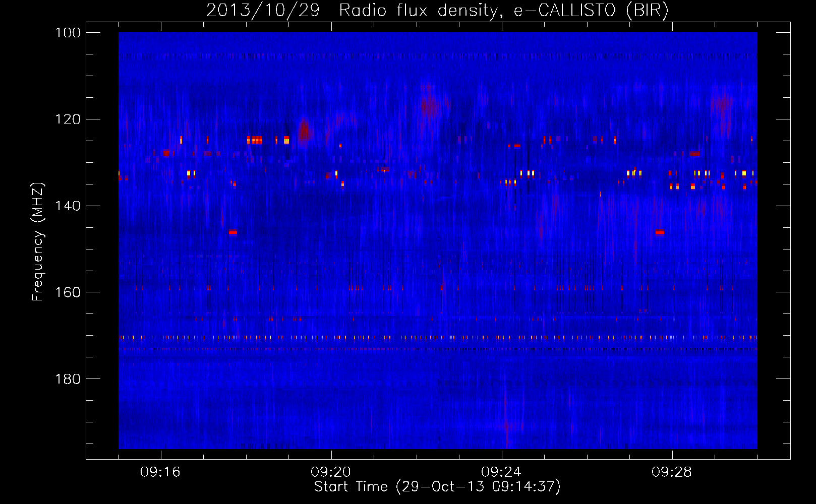Click the 09:28 time tick label
This screenshot has width=816, height=504.
click(x=672, y=472)
